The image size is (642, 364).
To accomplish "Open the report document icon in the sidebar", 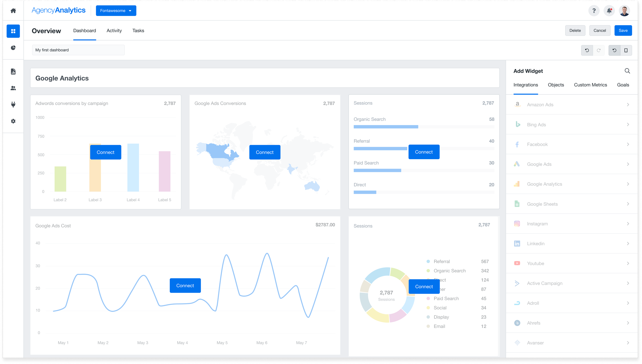I will 13,72.
